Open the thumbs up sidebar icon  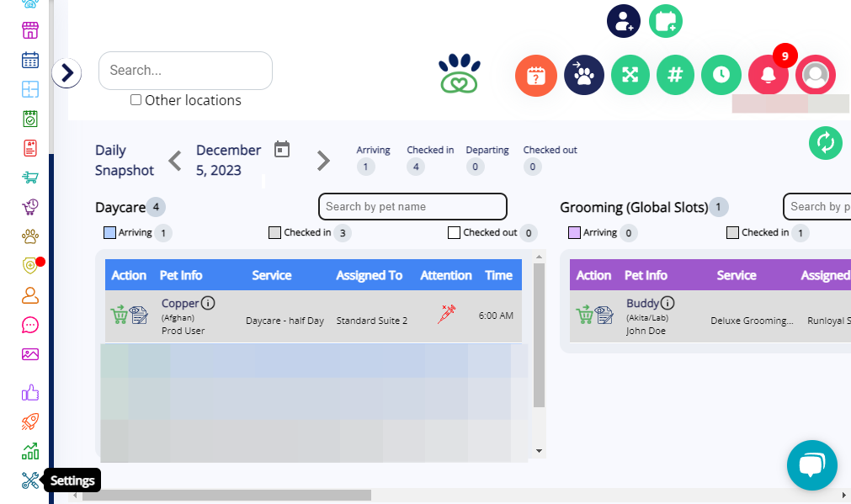[30, 392]
